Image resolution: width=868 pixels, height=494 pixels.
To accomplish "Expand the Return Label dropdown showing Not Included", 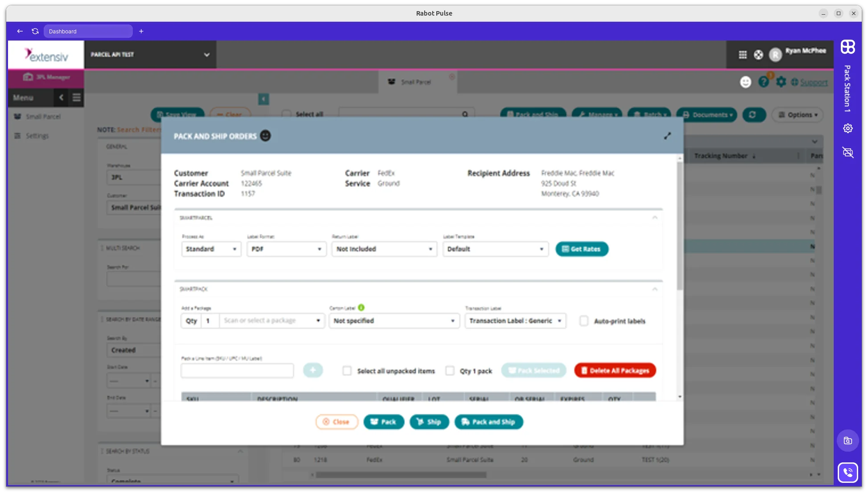I will coord(384,249).
